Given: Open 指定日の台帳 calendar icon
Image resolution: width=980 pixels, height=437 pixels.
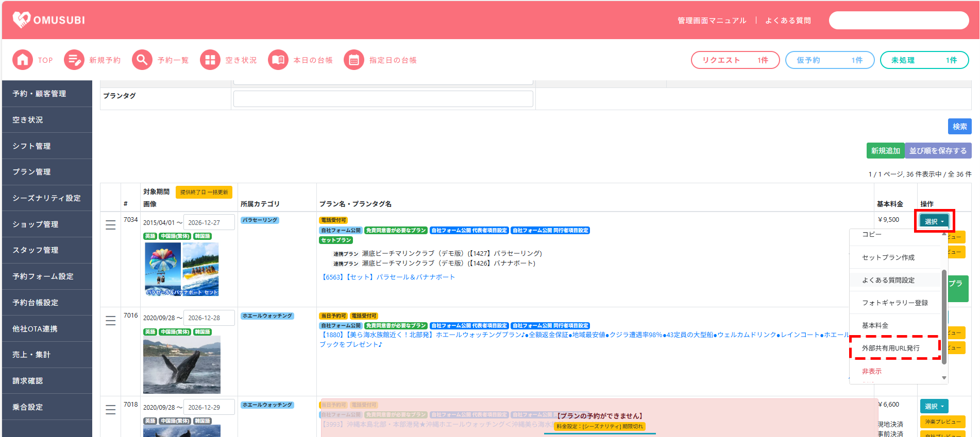Looking at the screenshot, I should 353,60.
